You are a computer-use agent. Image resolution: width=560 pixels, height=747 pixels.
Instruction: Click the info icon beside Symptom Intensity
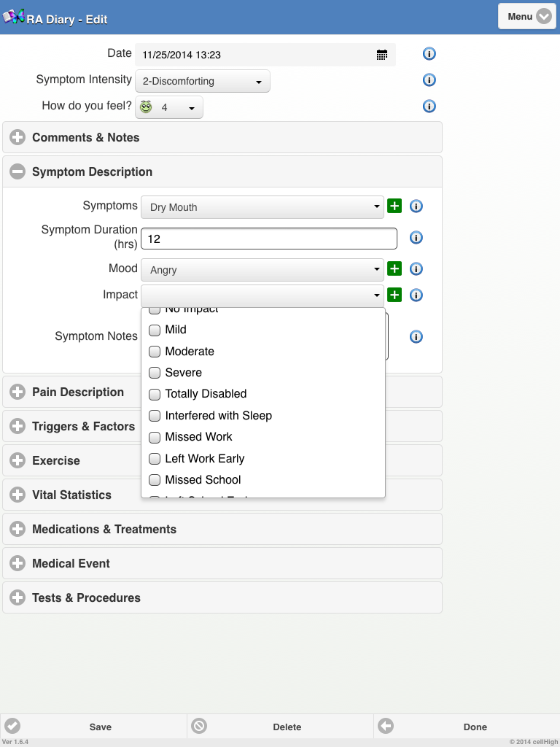429,80
